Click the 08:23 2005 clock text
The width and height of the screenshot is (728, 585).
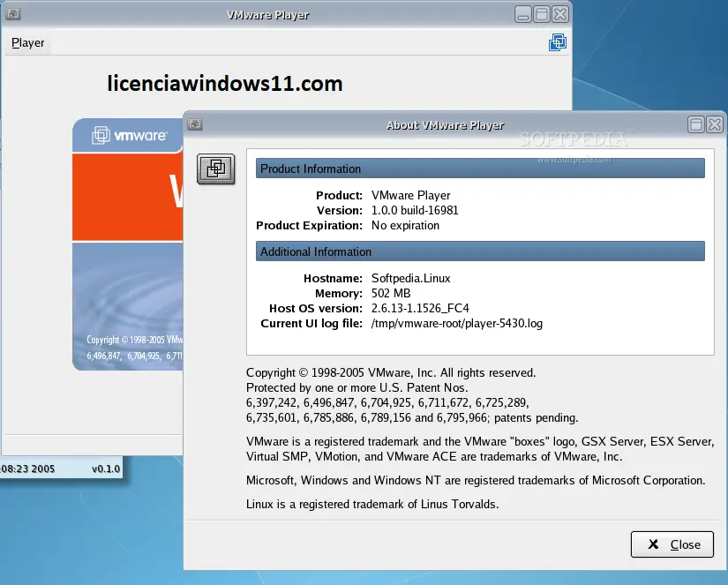coord(27,469)
